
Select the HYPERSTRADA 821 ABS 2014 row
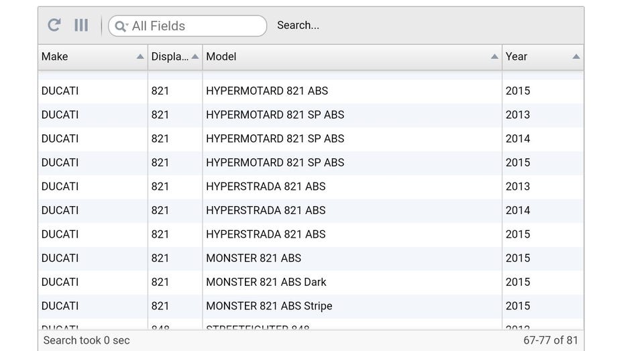click(x=268, y=210)
